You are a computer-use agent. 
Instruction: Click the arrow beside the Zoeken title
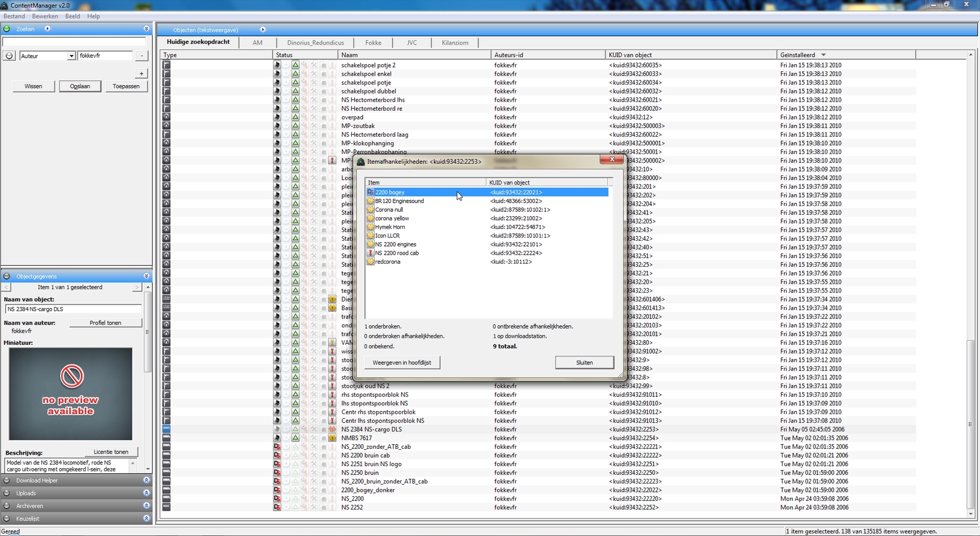(x=47, y=29)
